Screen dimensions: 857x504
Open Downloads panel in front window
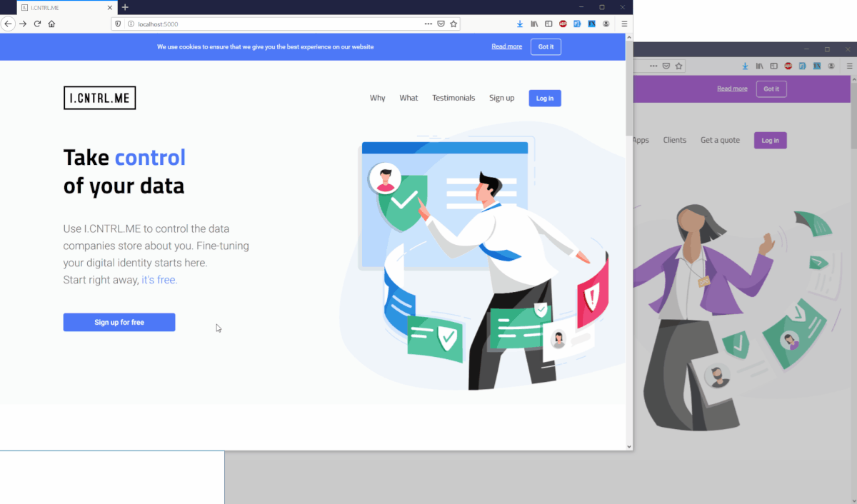coord(520,24)
